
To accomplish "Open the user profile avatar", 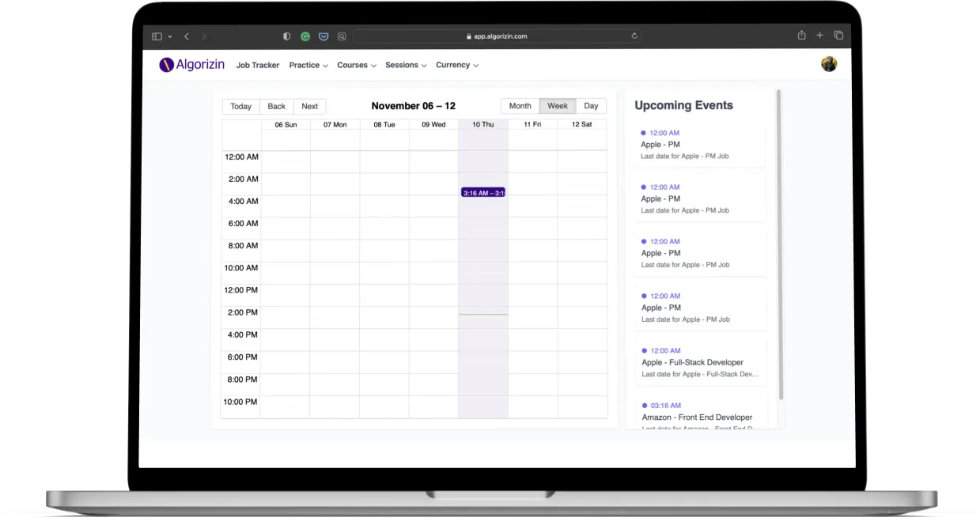I will (829, 64).
